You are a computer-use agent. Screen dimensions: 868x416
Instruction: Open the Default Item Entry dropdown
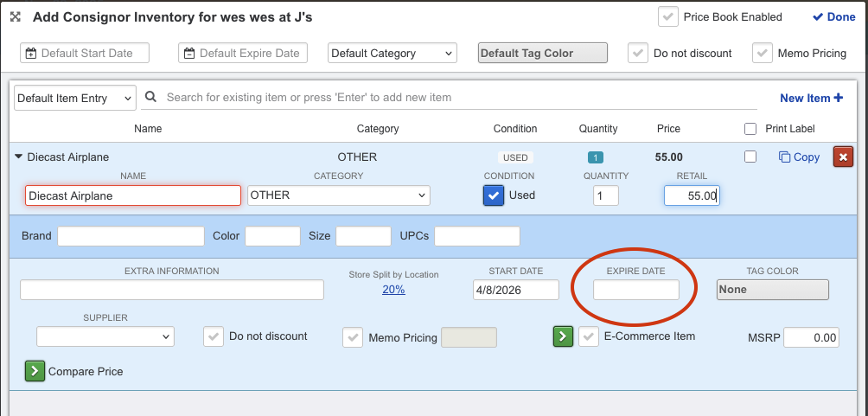point(75,98)
